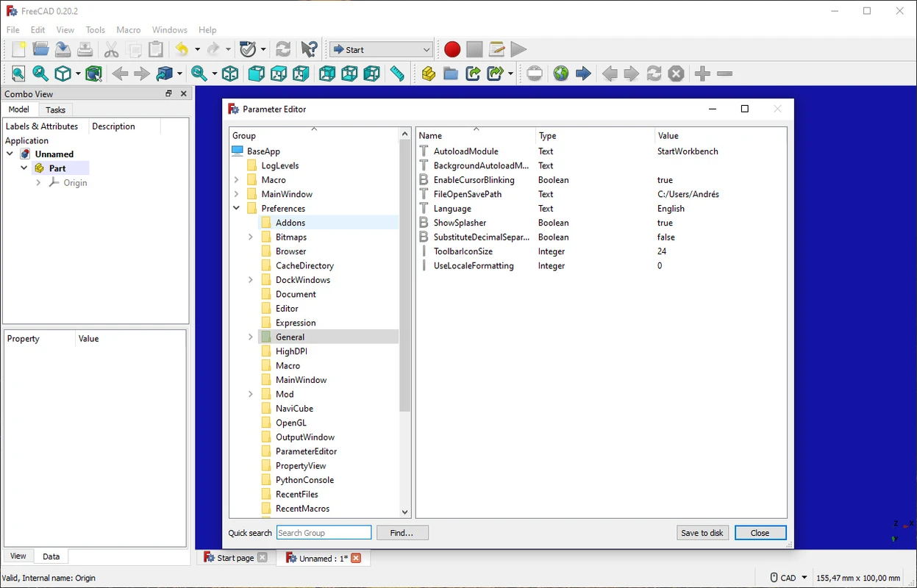Set the top view cube icon
This screenshot has height=588, width=917.
click(x=279, y=73)
